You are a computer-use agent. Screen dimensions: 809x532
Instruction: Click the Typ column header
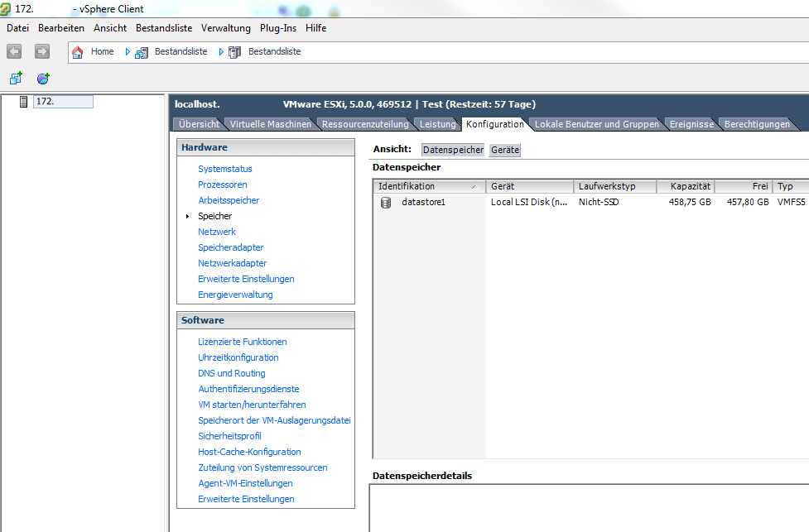click(x=791, y=187)
